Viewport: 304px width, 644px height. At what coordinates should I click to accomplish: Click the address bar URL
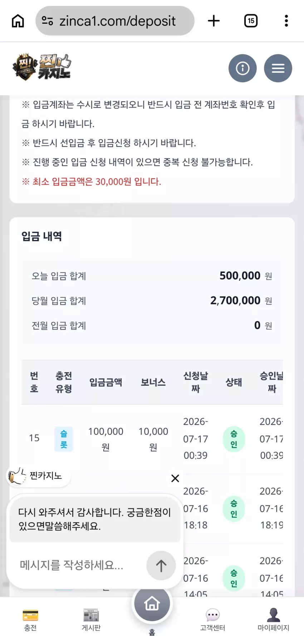pyautogui.click(x=117, y=21)
